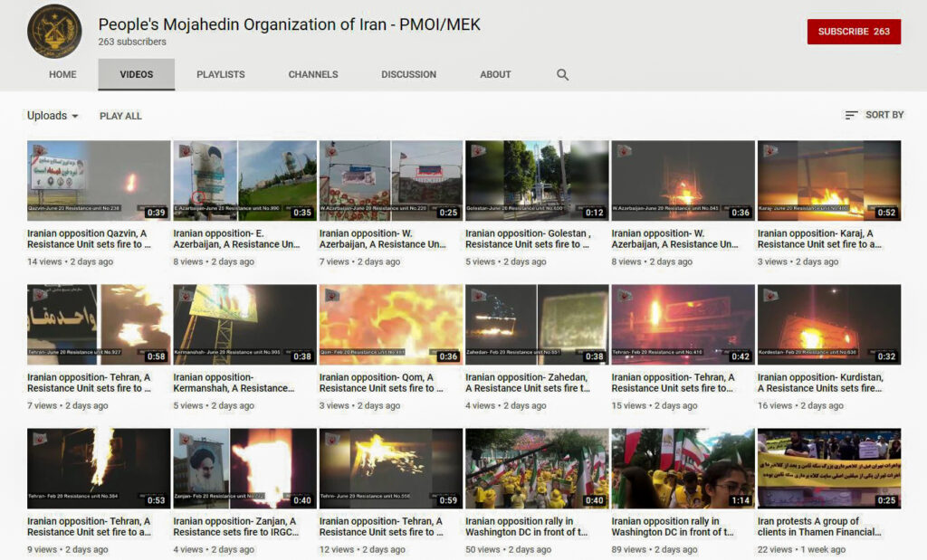Image resolution: width=927 pixels, height=560 pixels.
Task: Expand the Uploads dropdown filter
Action: pos(53,116)
